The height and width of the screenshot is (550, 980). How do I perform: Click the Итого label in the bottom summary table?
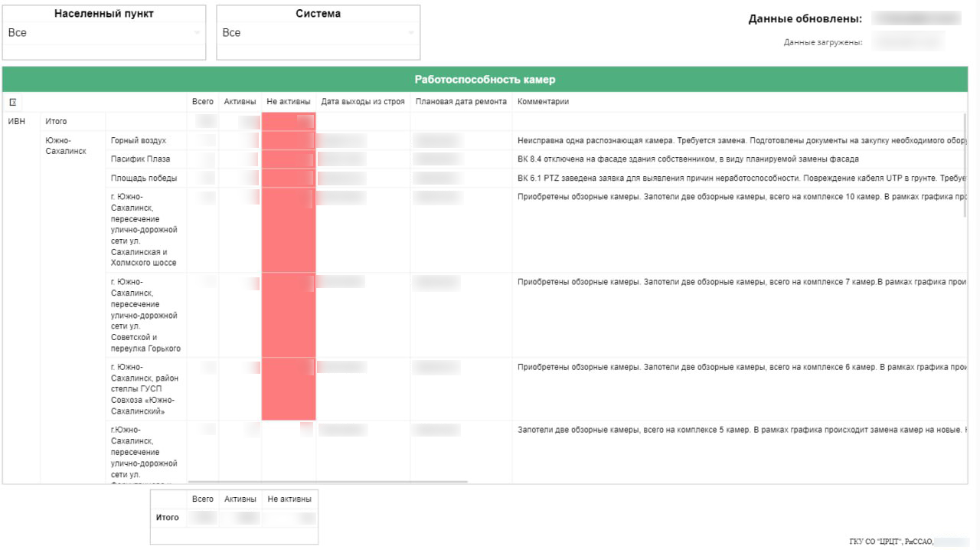(x=168, y=518)
